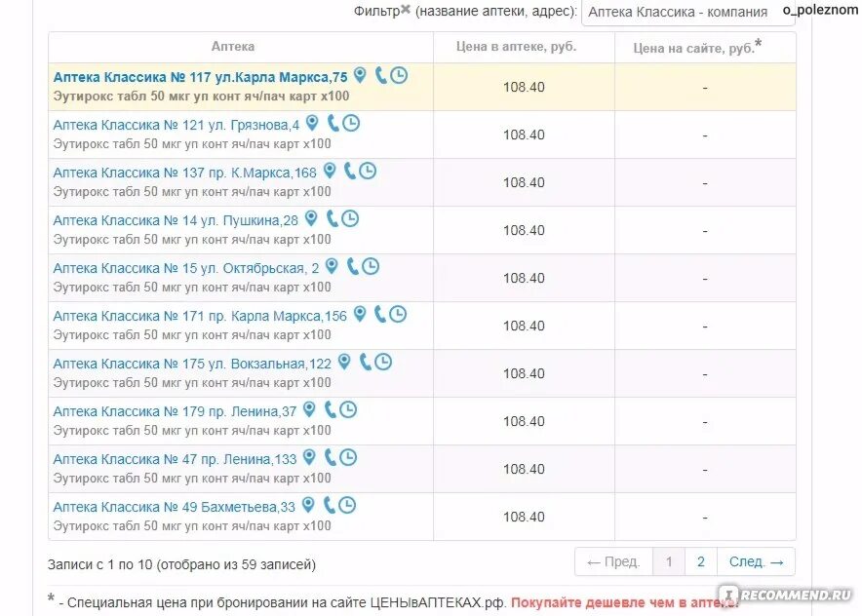Open Аптека Классика № 14 ул. Пушкина,28
Viewport: 862px width, 616px height.
click(x=176, y=220)
